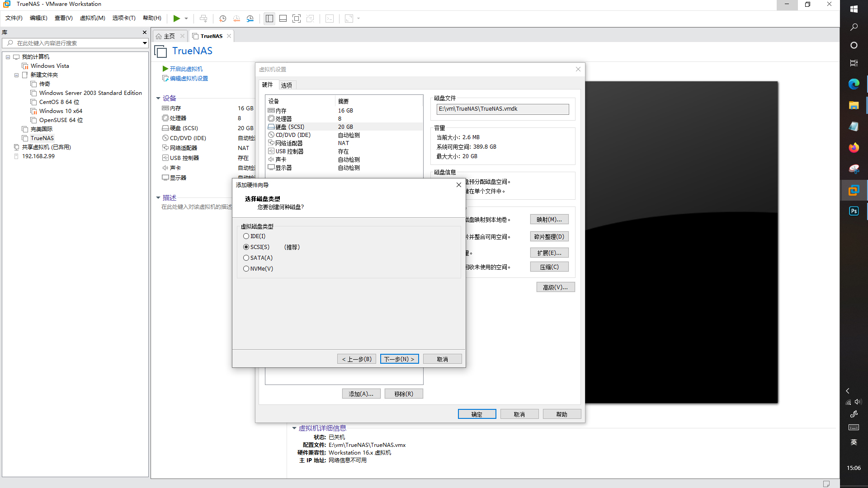Collapse the 虚拟机详细信息 section

[294, 428]
